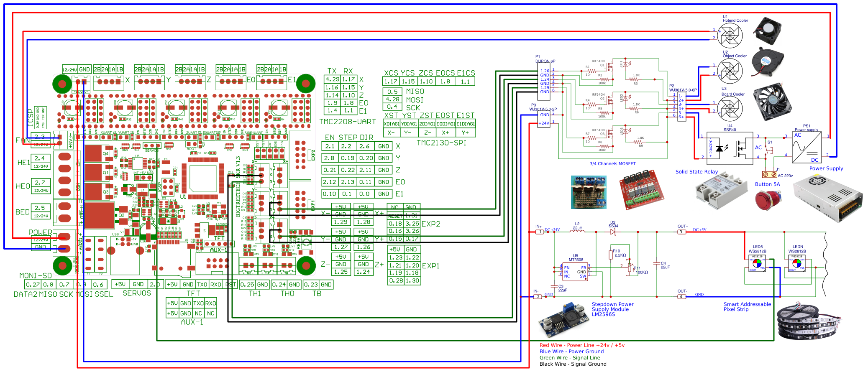868x372 pixels.
Task: Select the PS1 power supply AC/DC symbol
Action: pyautogui.click(x=807, y=148)
